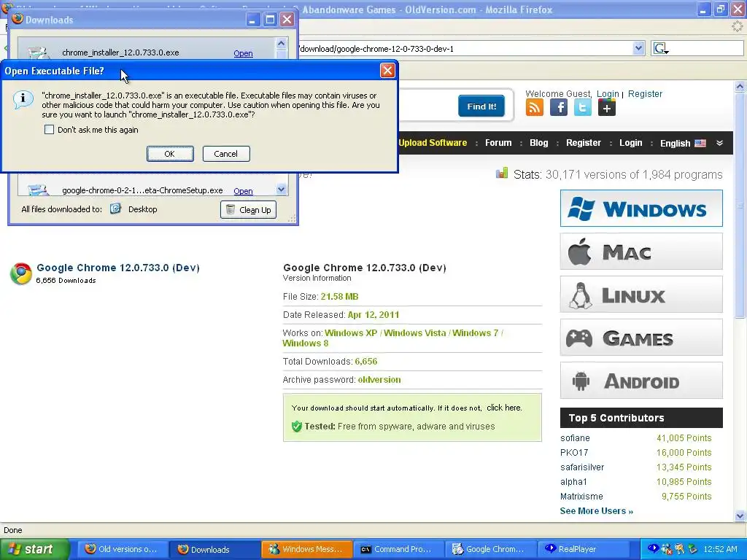The image size is (747, 560).
Task: Click contributor Matrixisme
Action: click(x=581, y=496)
